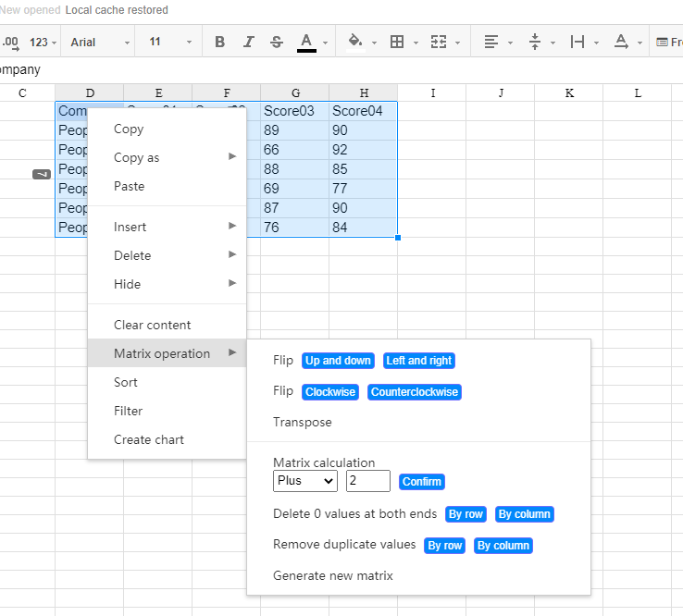Flip matrix Left and right

tap(419, 361)
